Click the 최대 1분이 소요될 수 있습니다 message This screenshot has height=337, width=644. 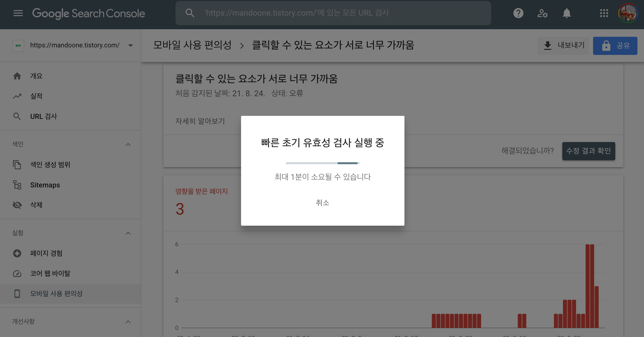(x=323, y=177)
